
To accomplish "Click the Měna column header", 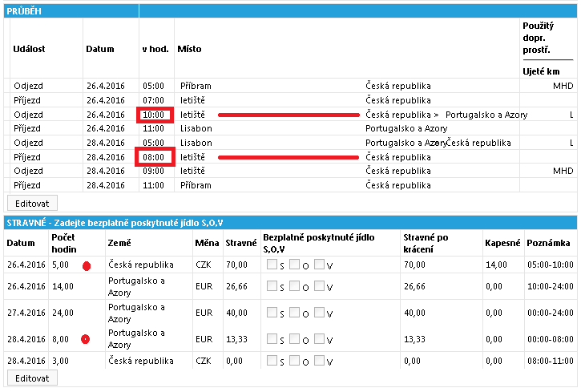I will point(207,243).
